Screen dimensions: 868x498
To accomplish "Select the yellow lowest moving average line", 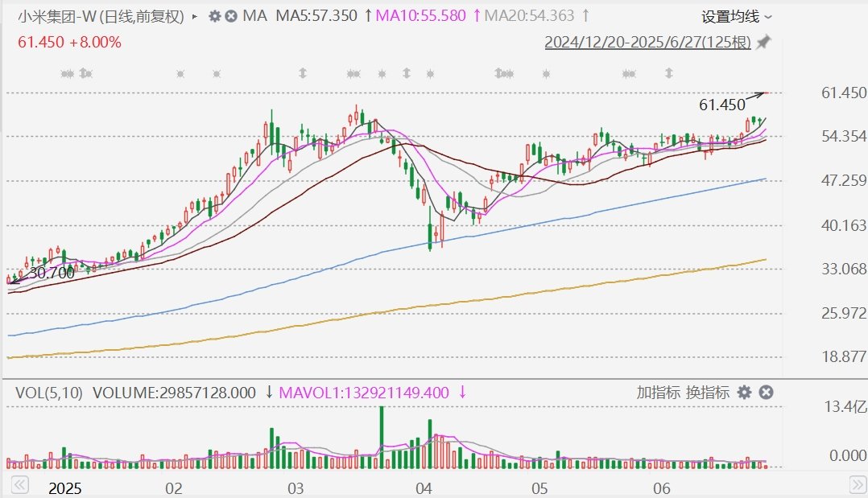I will click(x=387, y=311).
